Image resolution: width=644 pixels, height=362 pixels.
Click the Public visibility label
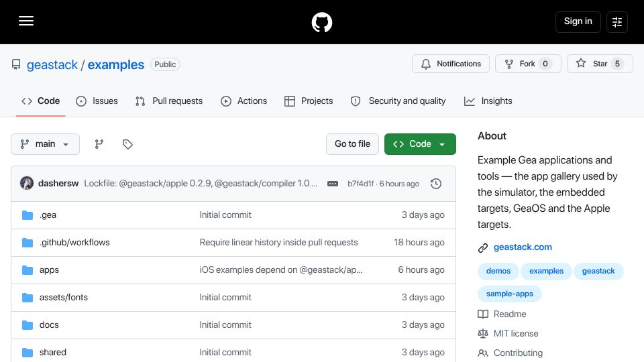coord(165,64)
